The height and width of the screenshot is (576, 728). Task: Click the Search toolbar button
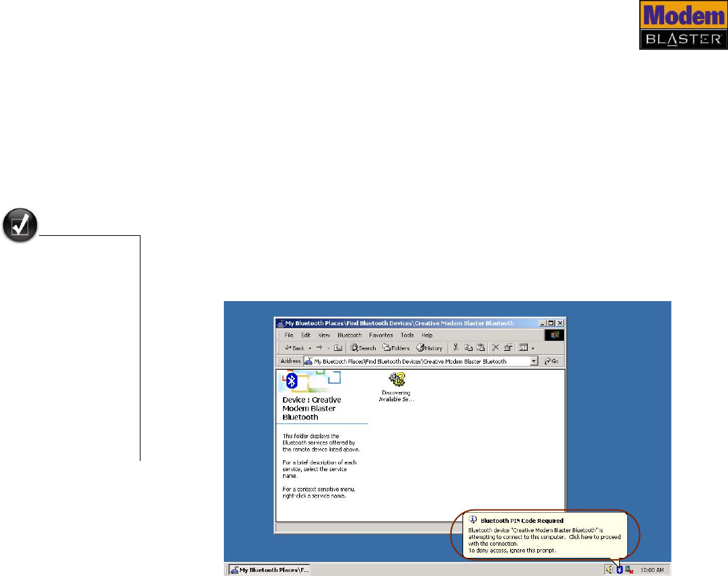[363, 347]
